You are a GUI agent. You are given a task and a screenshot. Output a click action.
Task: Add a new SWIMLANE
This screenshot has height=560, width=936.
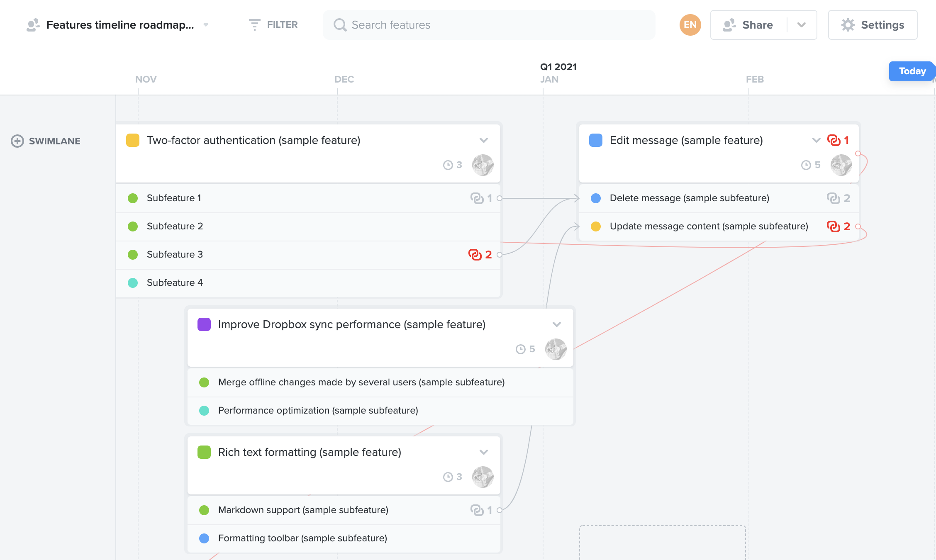(x=46, y=141)
